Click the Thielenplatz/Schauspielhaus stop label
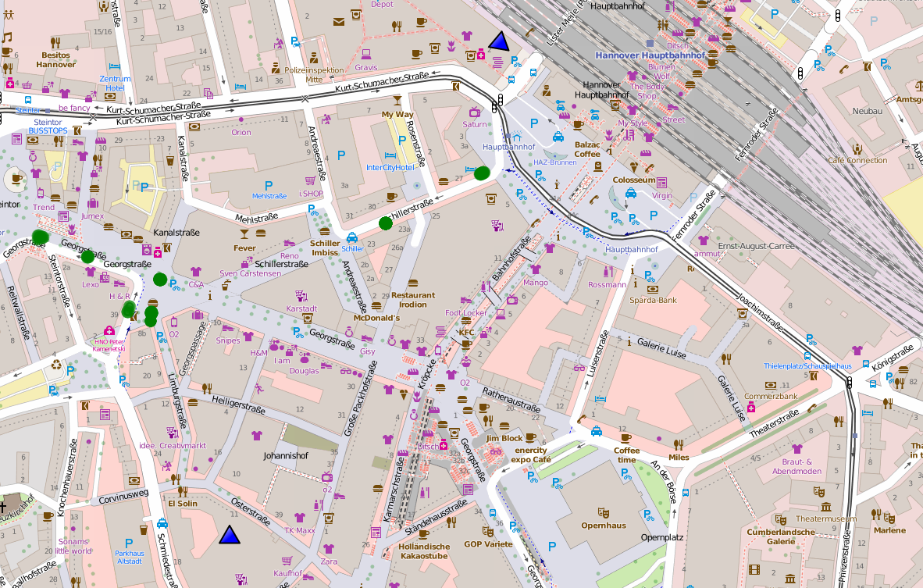Image resolution: width=923 pixels, height=588 pixels. click(x=807, y=366)
